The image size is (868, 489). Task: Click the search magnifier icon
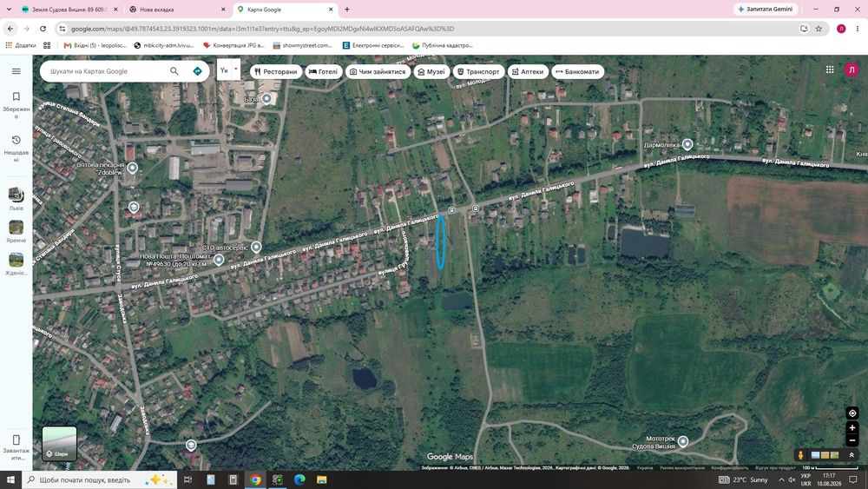click(x=174, y=71)
